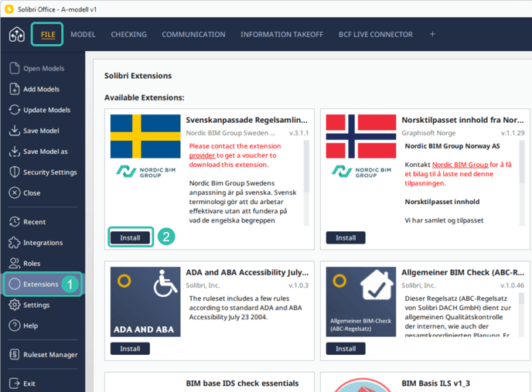Click the Recent history icon
The height and width of the screenshot is (392, 532).
pyautogui.click(x=14, y=222)
